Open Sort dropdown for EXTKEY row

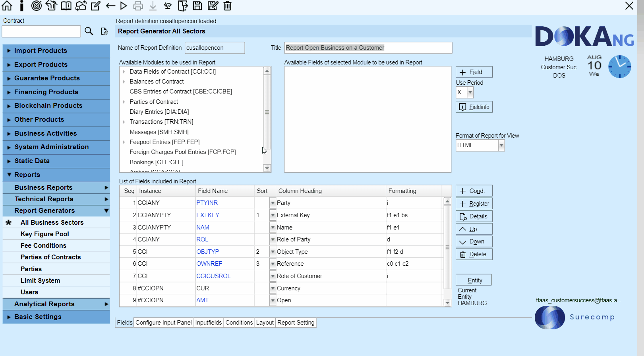pyautogui.click(x=273, y=215)
